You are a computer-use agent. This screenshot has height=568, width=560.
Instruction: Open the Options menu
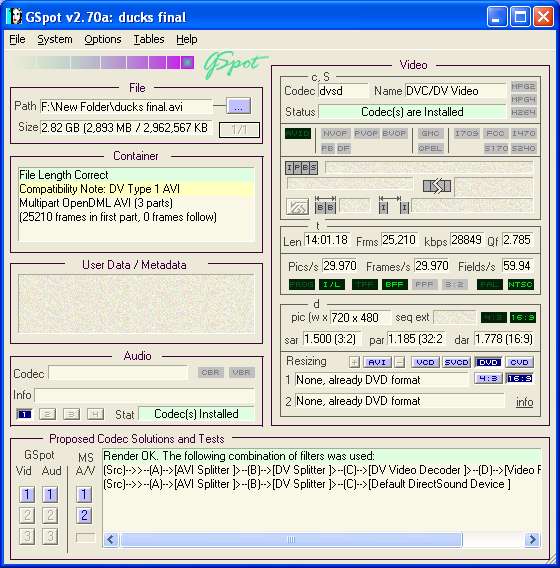(103, 39)
